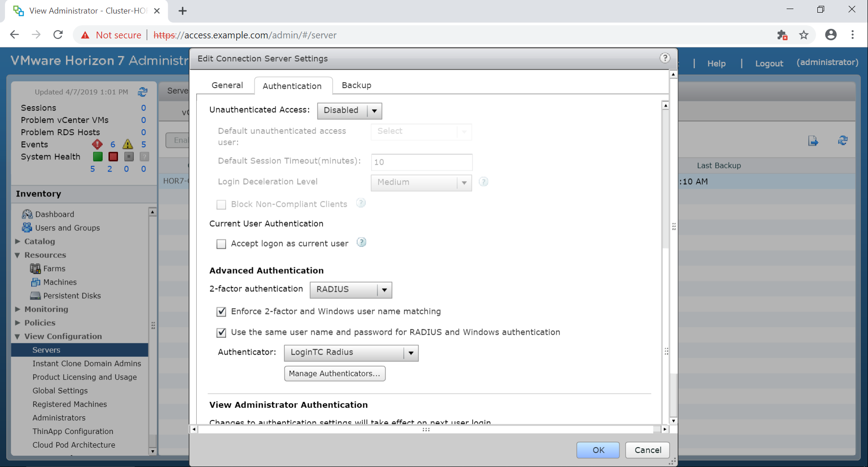
Task: Toggle Block Non-Compliant Clients checkbox
Action: 221,205
